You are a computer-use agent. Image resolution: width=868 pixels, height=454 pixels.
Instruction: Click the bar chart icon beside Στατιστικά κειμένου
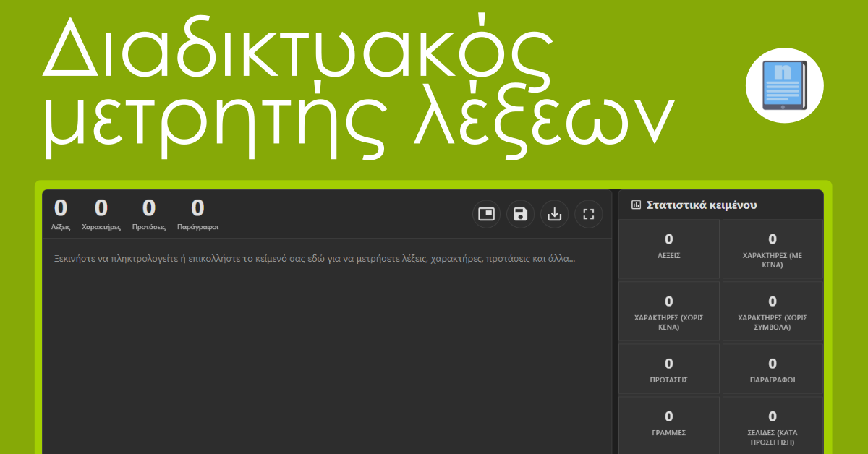637,205
